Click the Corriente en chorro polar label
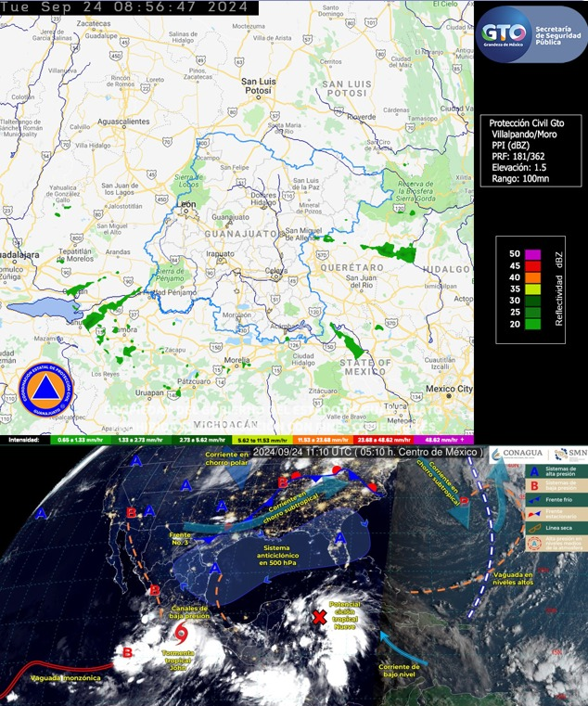Screen dimensions: 588x706 pos(227,459)
